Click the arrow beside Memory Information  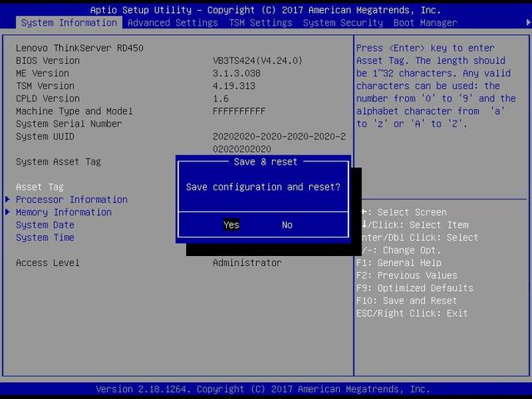click(8, 212)
